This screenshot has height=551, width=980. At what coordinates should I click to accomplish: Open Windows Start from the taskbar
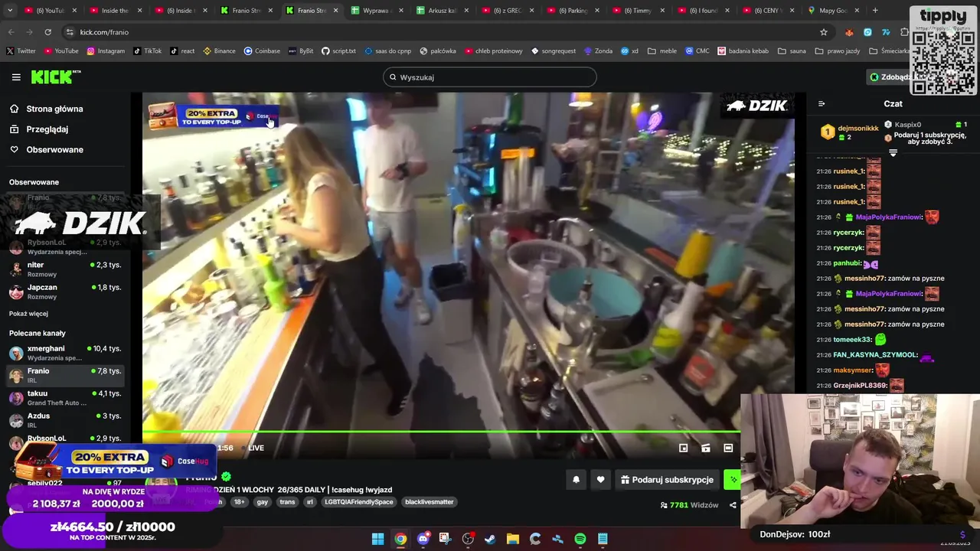point(377,539)
